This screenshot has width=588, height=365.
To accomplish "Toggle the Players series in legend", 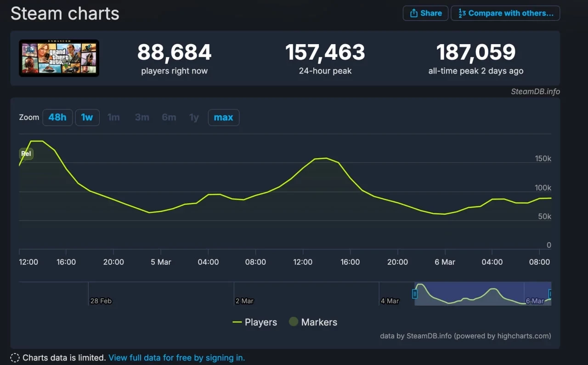I will [x=255, y=322].
